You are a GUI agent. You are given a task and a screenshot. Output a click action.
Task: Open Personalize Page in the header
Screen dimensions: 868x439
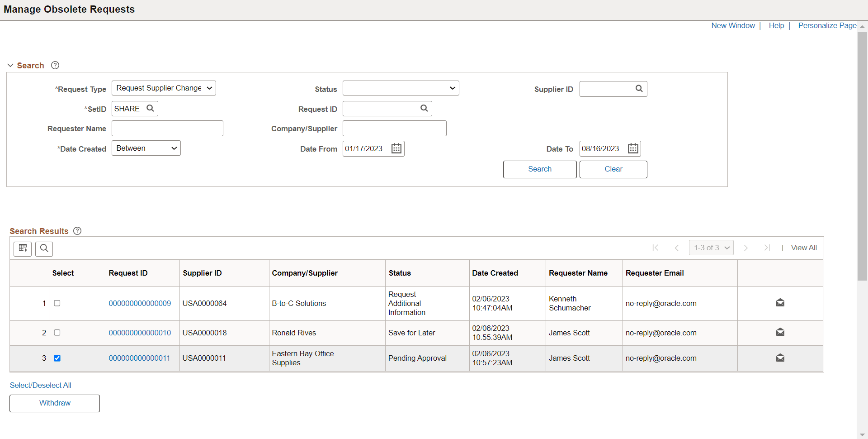pos(827,25)
